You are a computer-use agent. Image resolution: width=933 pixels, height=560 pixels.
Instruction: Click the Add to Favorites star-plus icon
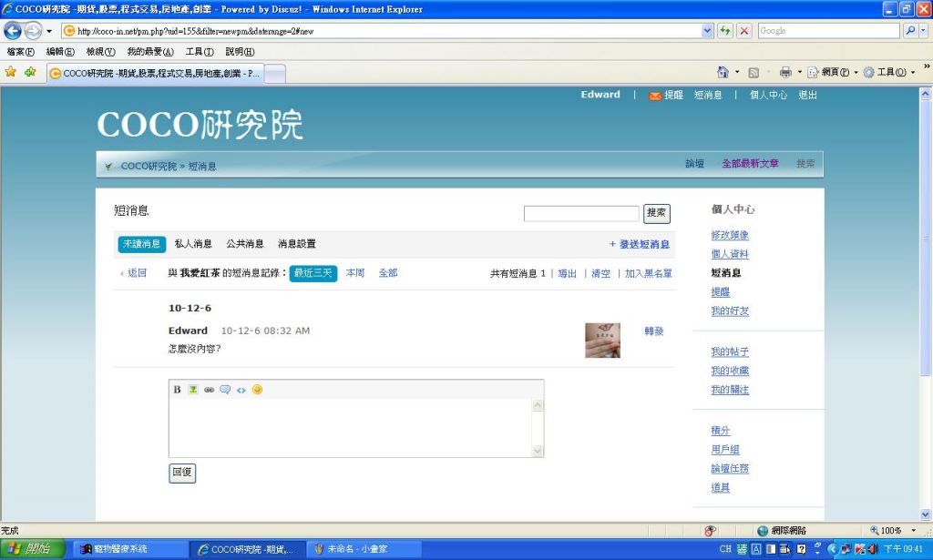(30, 72)
